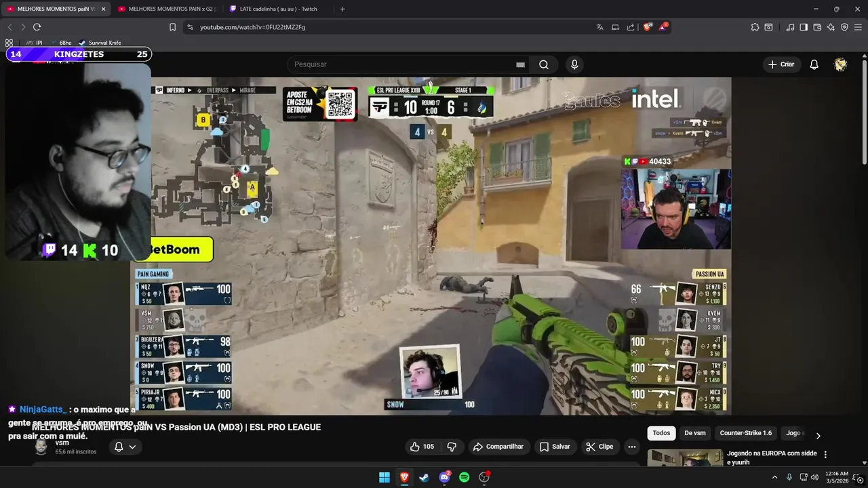Open the browser extensions puzzle icon

tap(755, 27)
